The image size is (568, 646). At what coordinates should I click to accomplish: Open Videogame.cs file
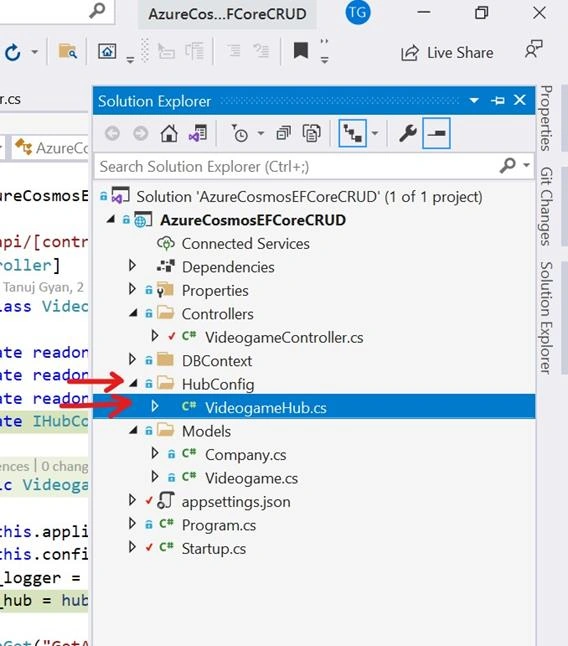pos(251,479)
